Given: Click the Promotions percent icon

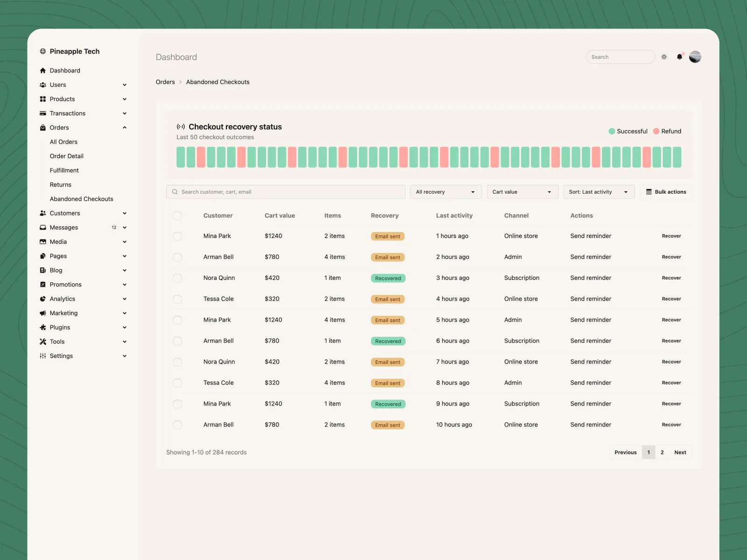Looking at the screenshot, I should coord(43,285).
